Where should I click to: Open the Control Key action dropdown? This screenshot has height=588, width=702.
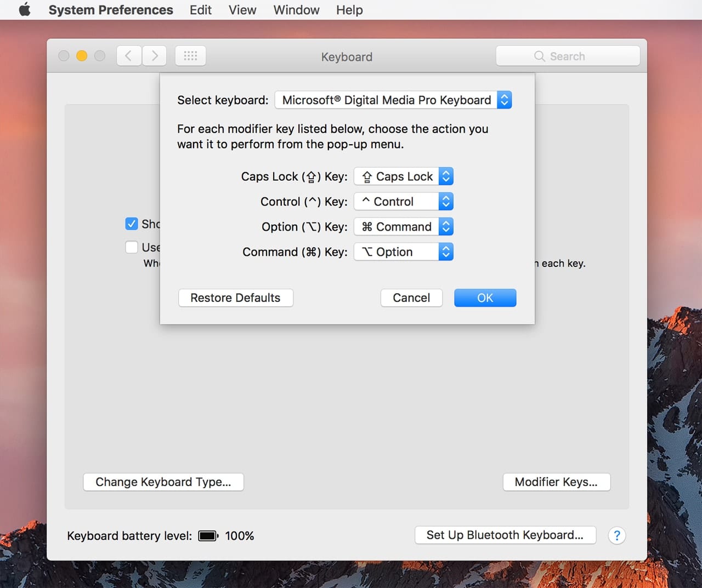point(404,202)
